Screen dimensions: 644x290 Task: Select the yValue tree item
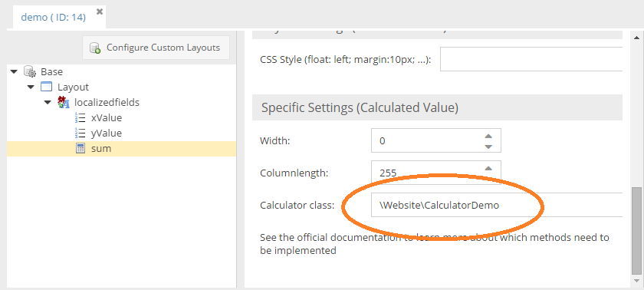(x=107, y=133)
